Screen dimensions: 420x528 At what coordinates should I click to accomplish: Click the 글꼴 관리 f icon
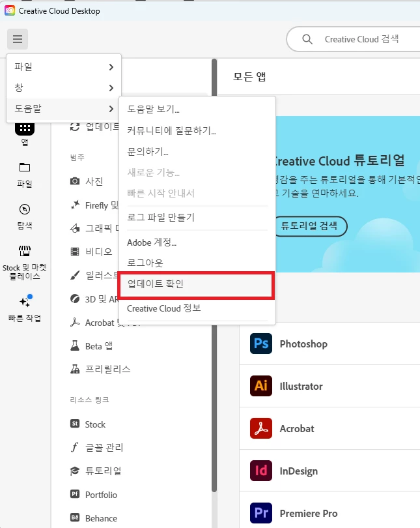coord(75,447)
